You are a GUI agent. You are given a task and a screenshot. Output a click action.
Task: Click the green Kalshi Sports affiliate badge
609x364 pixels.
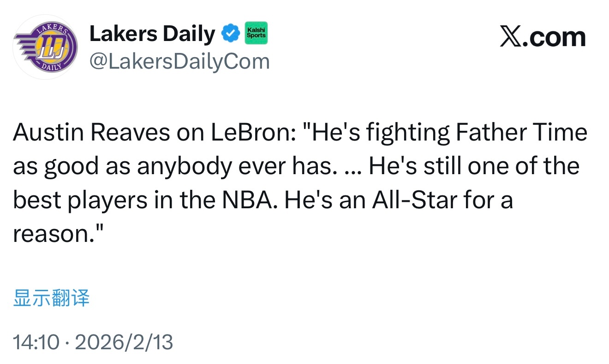click(x=256, y=33)
